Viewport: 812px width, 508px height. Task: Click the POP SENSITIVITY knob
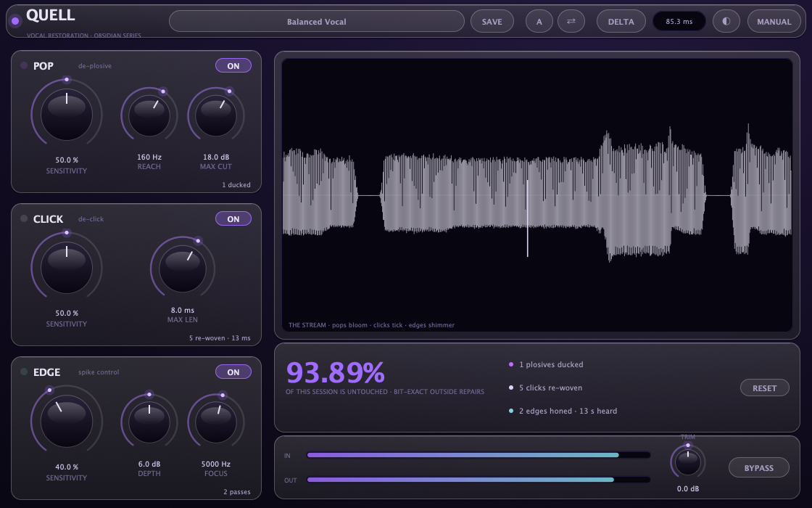tap(66, 115)
